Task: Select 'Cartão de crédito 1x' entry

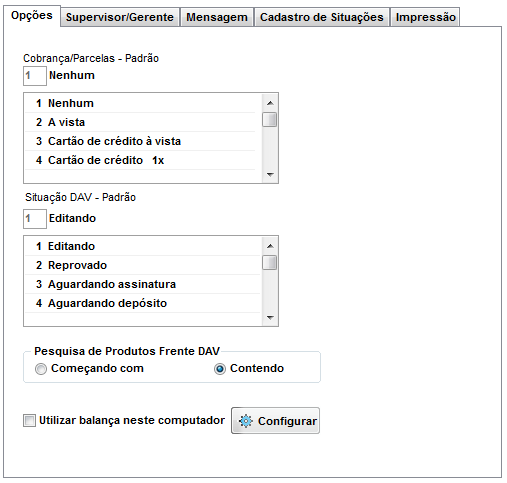Action: click(x=140, y=160)
